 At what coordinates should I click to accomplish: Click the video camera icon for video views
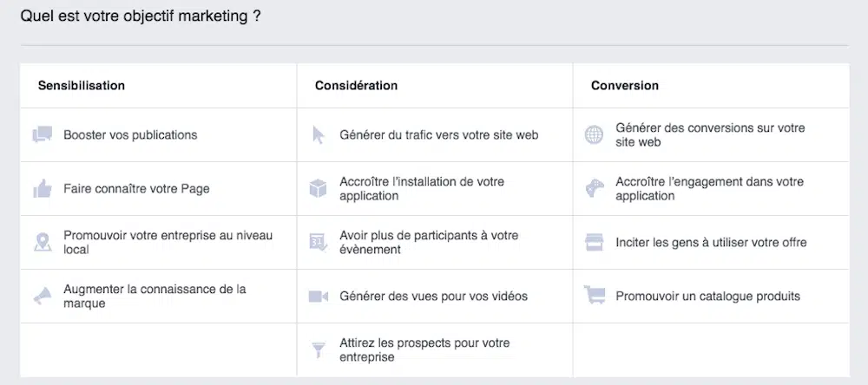(x=319, y=297)
